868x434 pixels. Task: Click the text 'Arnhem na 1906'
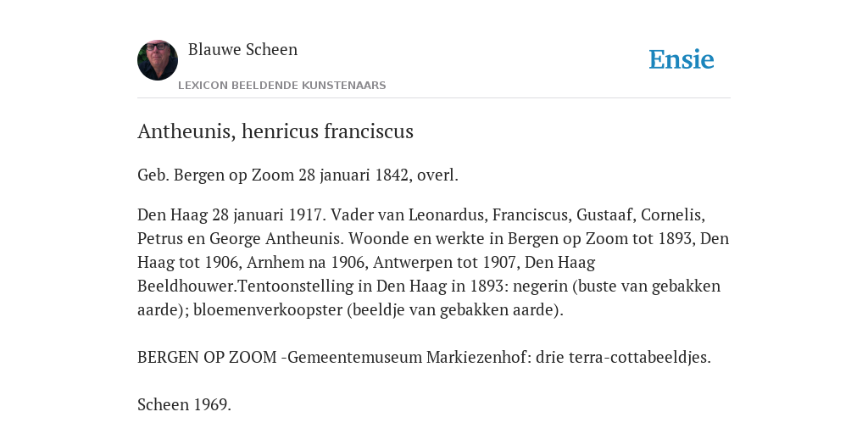pos(305,263)
